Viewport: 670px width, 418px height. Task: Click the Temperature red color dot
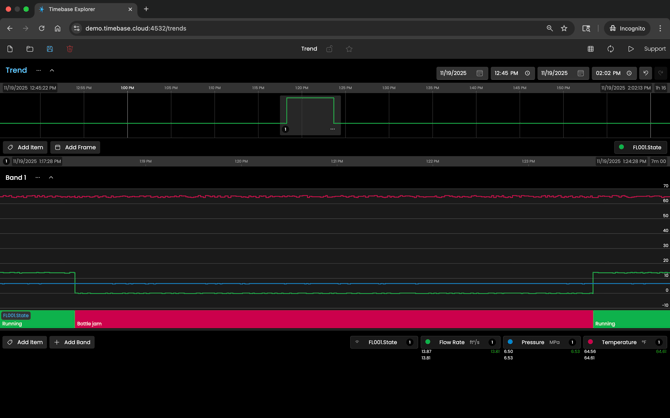(x=590, y=342)
